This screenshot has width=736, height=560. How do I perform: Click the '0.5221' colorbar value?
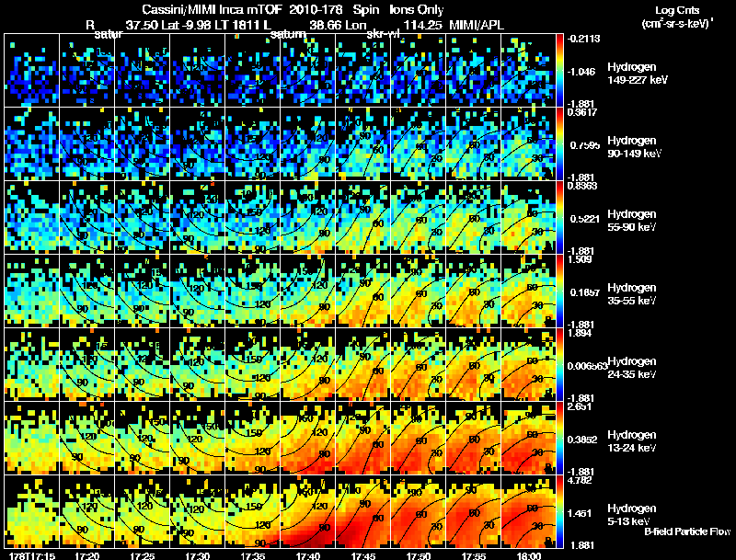click(585, 219)
